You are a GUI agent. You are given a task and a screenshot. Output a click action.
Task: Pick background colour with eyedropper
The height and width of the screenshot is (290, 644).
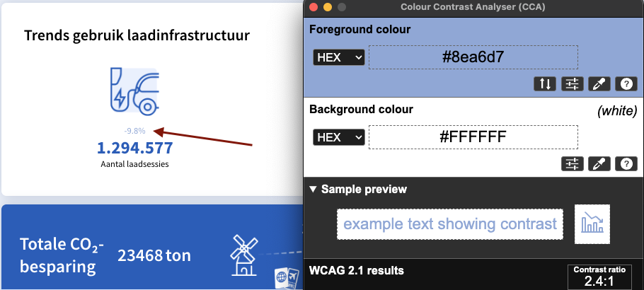click(599, 164)
